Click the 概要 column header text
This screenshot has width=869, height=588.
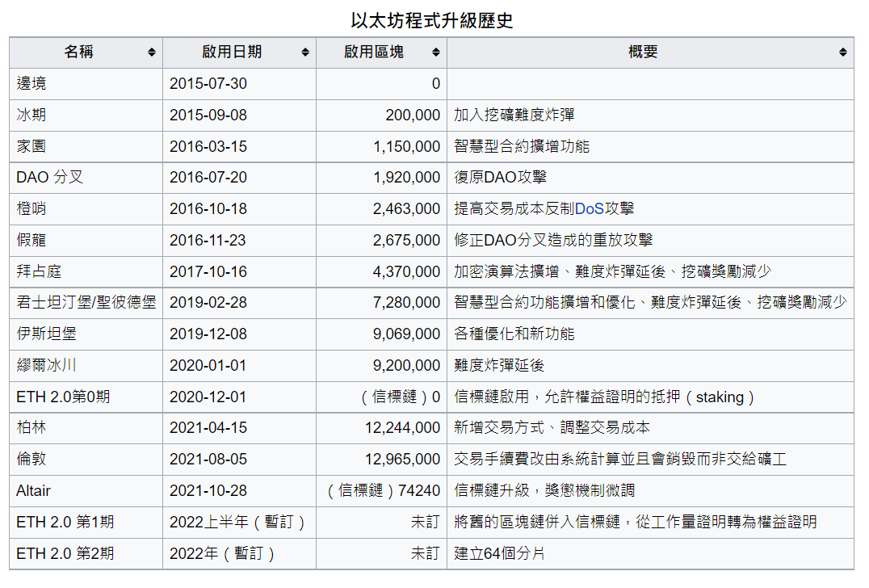[643, 52]
